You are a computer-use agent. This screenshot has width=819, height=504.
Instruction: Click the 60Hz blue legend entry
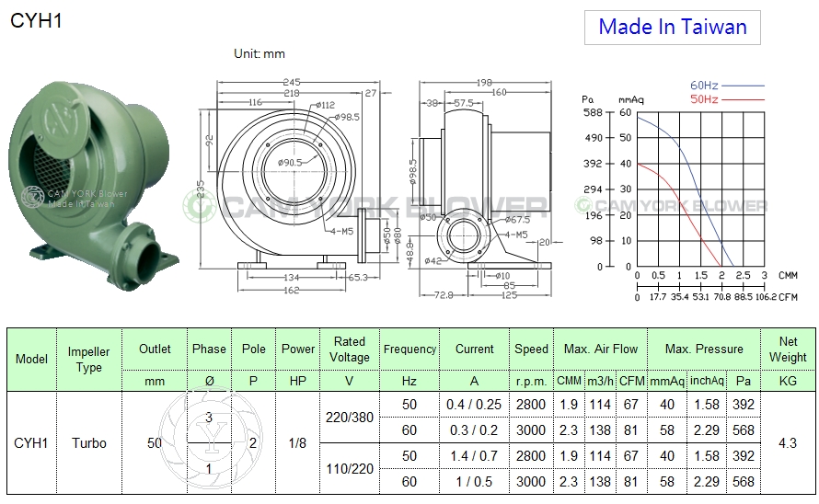(x=727, y=86)
